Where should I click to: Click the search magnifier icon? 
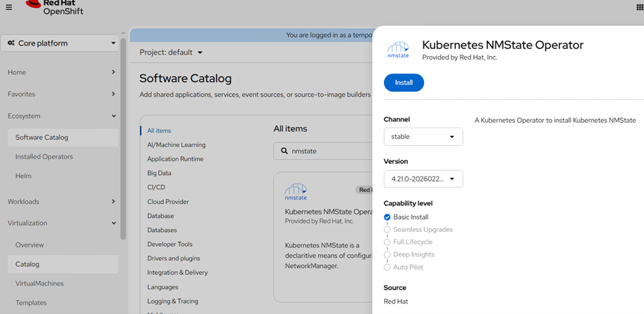[284, 151]
